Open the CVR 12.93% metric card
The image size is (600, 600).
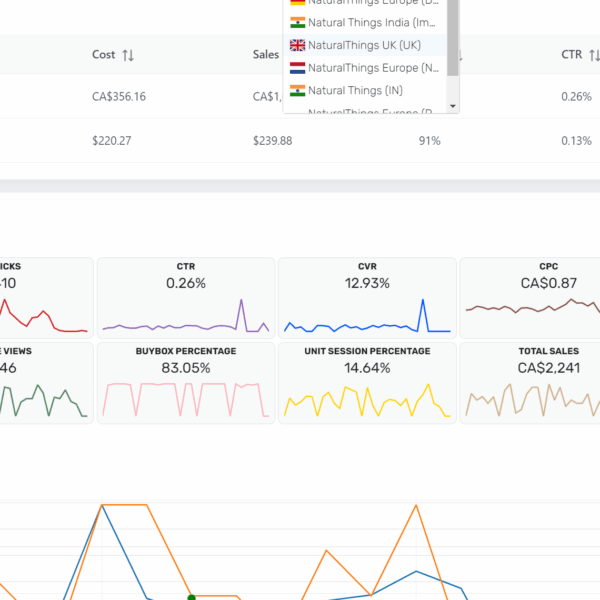pyautogui.click(x=367, y=298)
